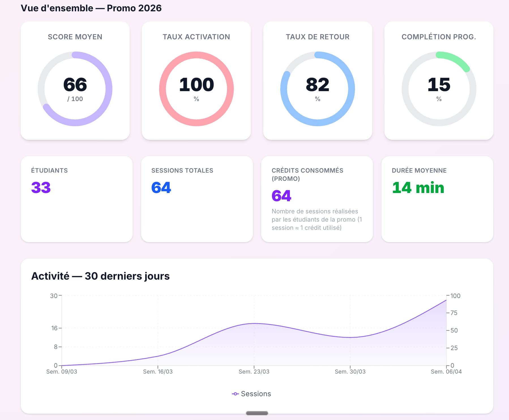Click the Sessions legend marker icon
Viewport: 509px width, 420px height.
tap(235, 394)
